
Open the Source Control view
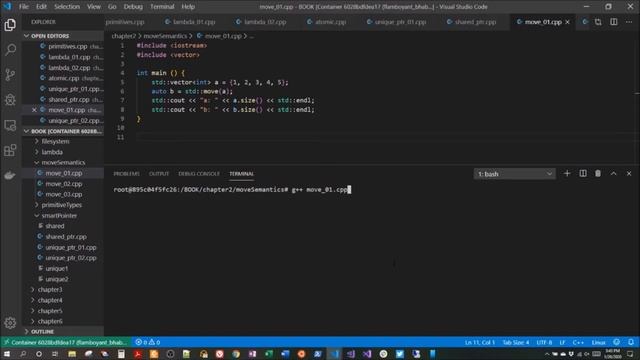[x=10, y=75]
